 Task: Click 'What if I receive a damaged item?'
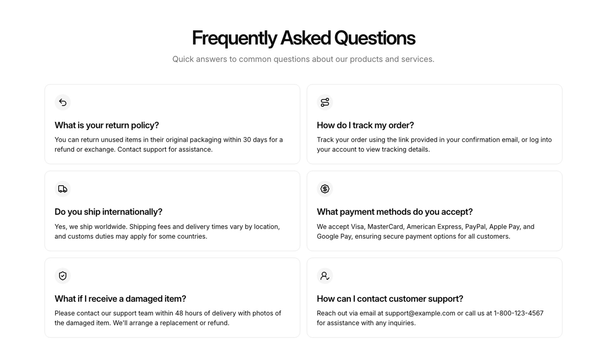coord(120,299)
